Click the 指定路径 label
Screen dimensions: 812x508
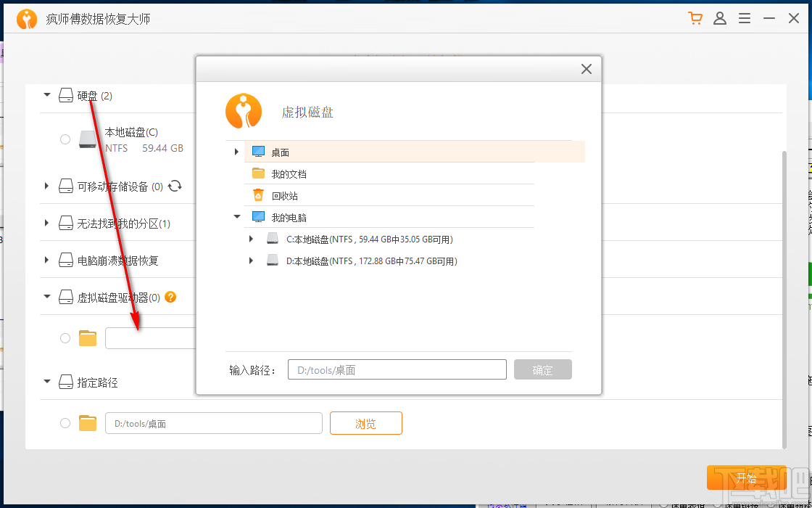(x=97, y=382)
